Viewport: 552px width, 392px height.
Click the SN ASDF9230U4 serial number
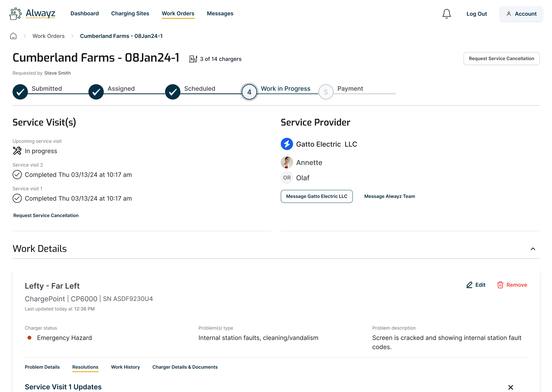(x=128, y=299)
